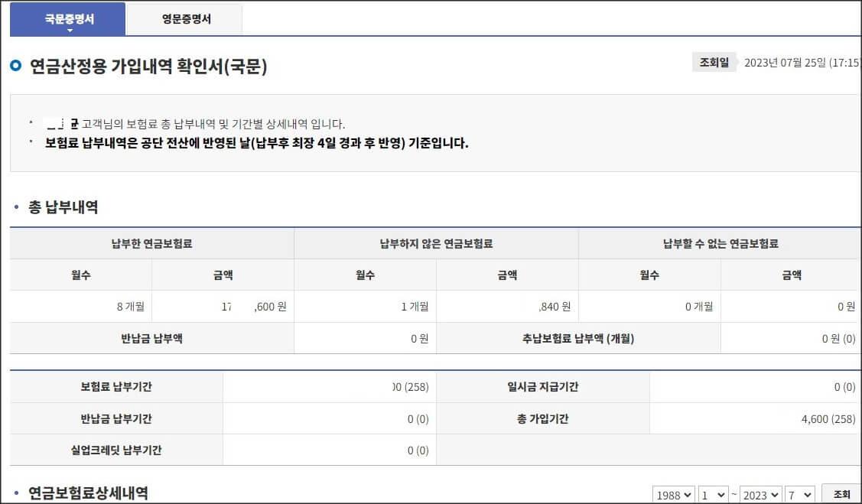The image size is (862, 504).
Task: Open the start year dropdown showing 1988
Action: pyautogui.click(x=673, y=495)
